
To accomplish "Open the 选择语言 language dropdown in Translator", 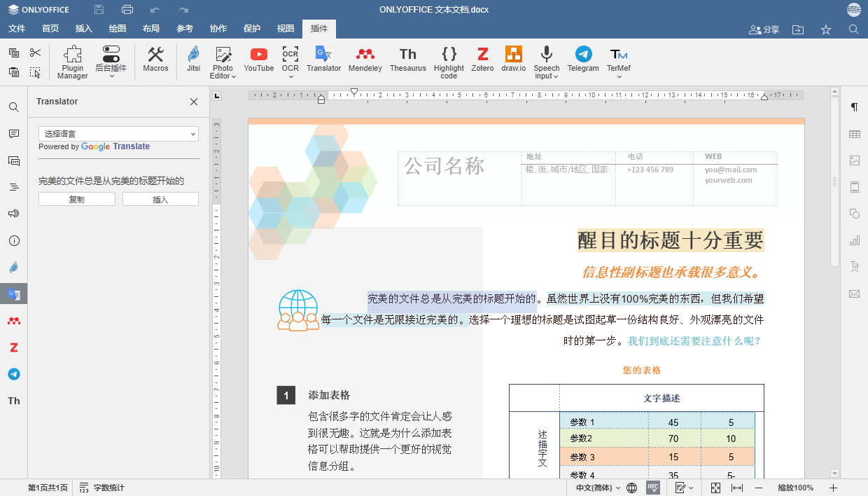I will (118, 133).
